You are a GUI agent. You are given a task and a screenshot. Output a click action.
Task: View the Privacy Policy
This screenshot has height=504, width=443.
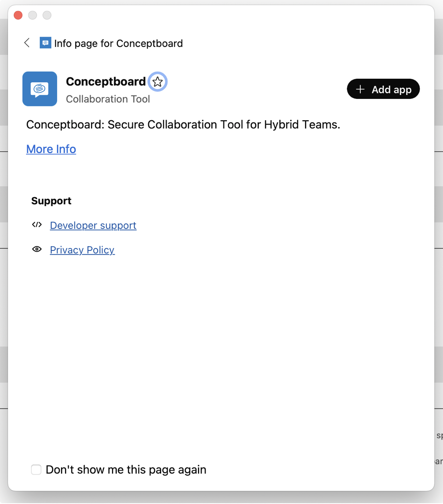coord(82,250)
